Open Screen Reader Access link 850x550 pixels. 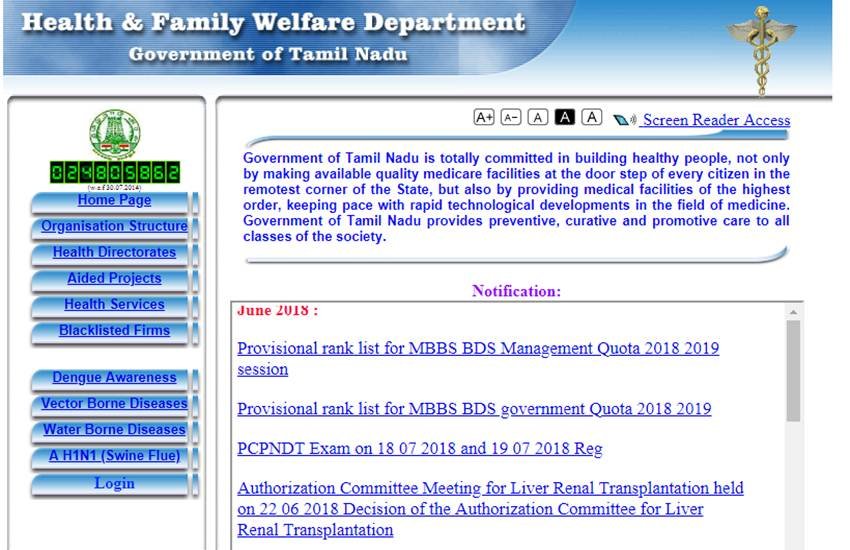[x=716, y=120]
